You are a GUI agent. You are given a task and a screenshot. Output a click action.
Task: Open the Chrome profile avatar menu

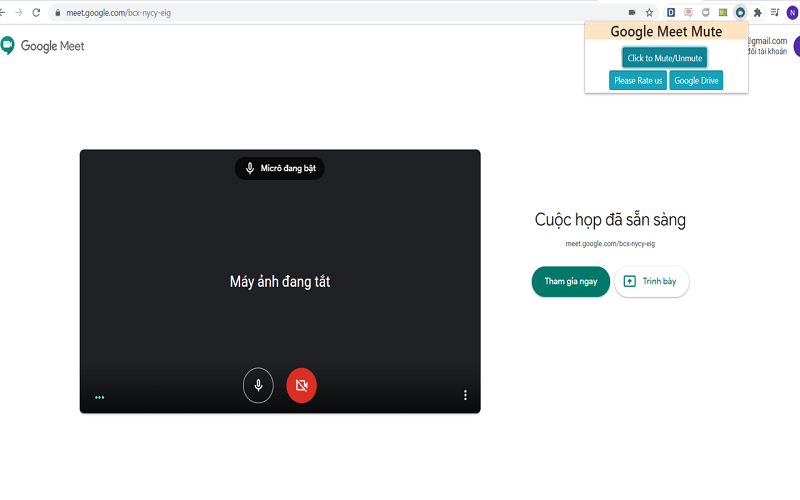[793, 12]
